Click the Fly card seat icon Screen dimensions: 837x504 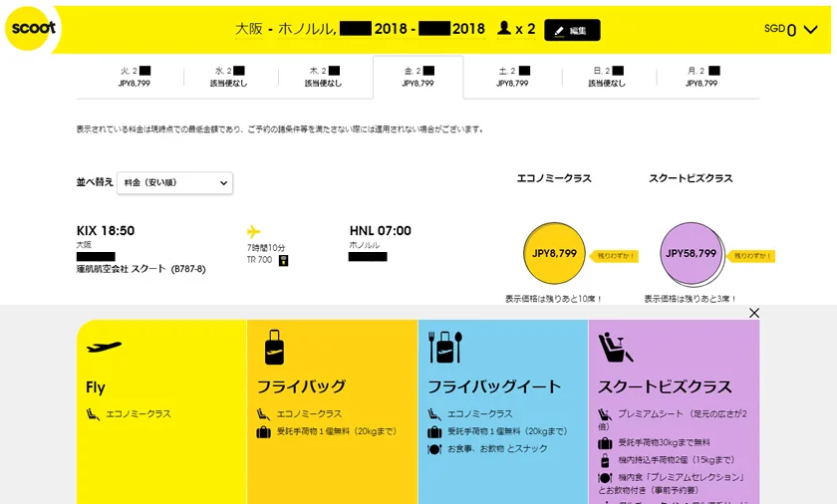coord(93,414)
